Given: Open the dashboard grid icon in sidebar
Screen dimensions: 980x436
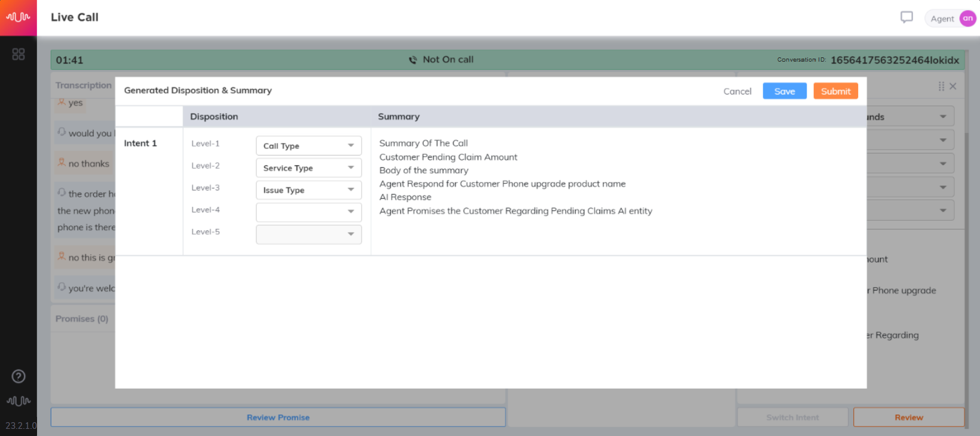Looking at the screenshot, I should tap(19, 54).
